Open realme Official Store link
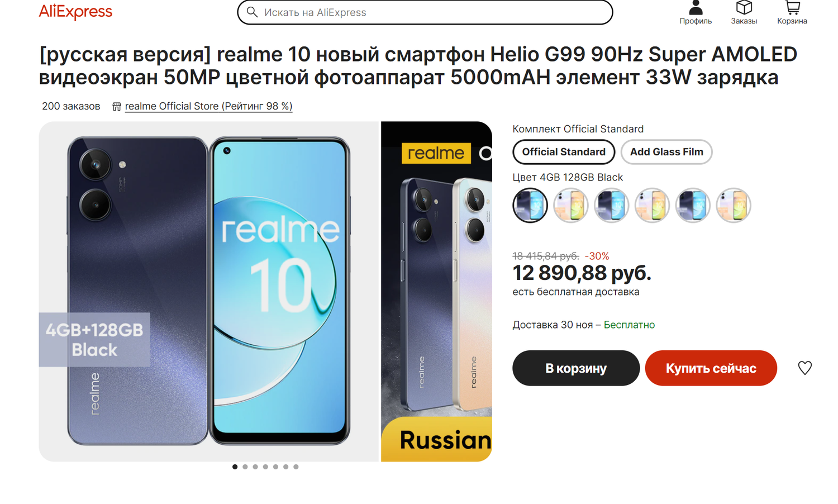Image resolution: width=838 pixels, height=504 pixels. [x=208, y=106]
